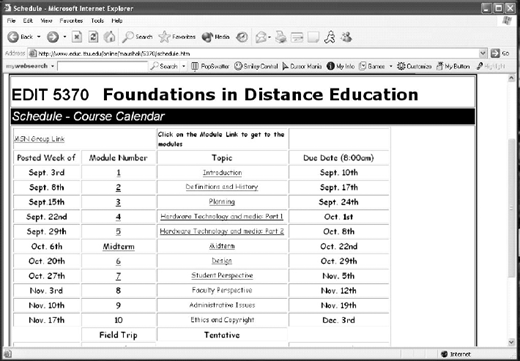Open the mywebsearch logo dropdown
520x361 pixels.
pyautogui.click(x=52, y=66)
